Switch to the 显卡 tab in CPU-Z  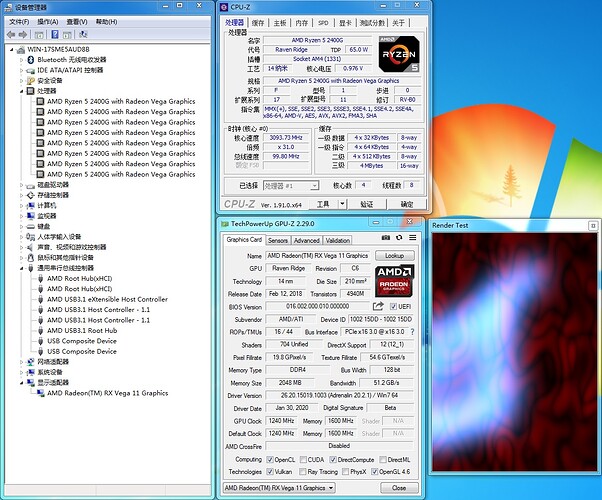click(x=345, y=23)
